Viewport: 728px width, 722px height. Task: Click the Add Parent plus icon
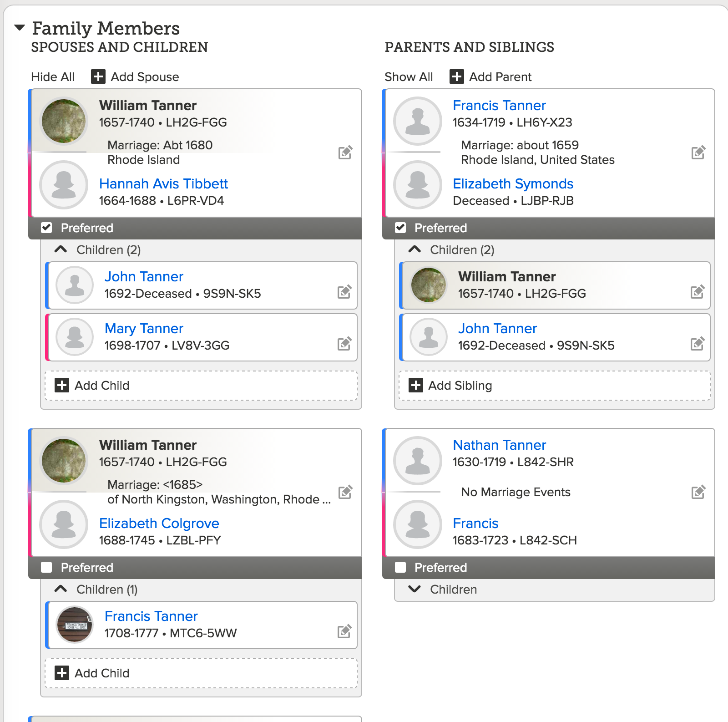tap(456, 76)
